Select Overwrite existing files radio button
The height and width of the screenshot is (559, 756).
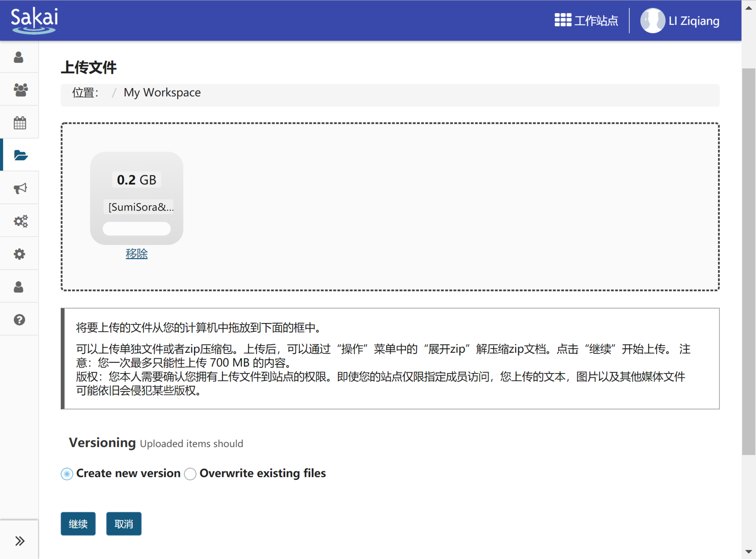click(190, 474)
